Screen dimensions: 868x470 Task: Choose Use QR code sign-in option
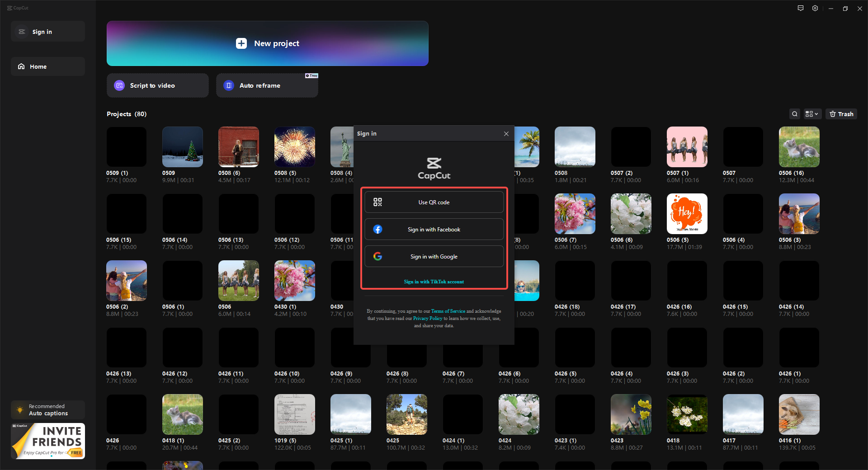(434, 202)
